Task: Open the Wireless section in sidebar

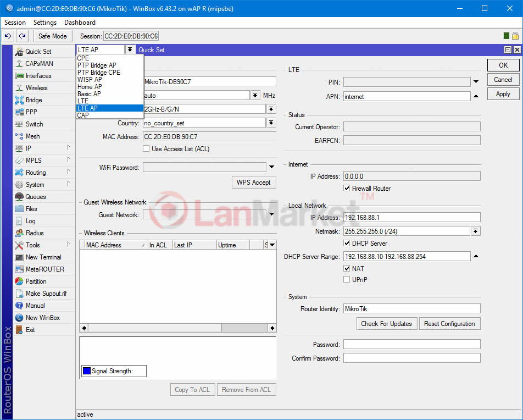Action: (x=36, y=88)
